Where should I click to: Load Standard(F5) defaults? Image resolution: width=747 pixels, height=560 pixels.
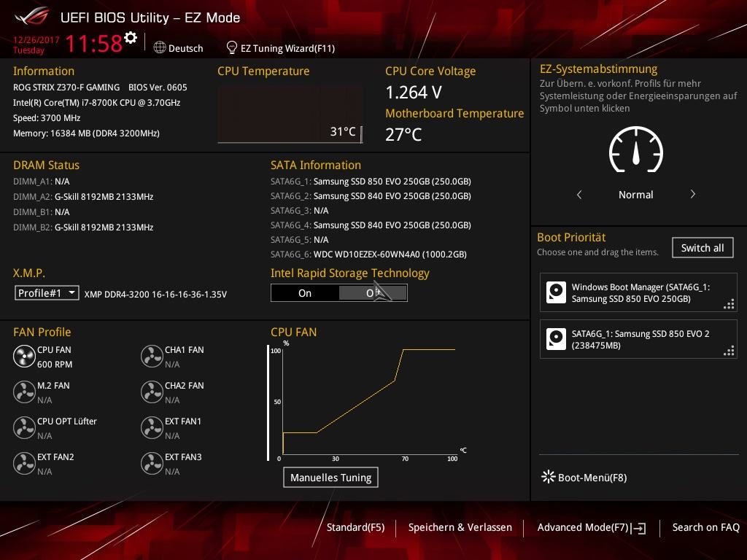tap(355, 527)
